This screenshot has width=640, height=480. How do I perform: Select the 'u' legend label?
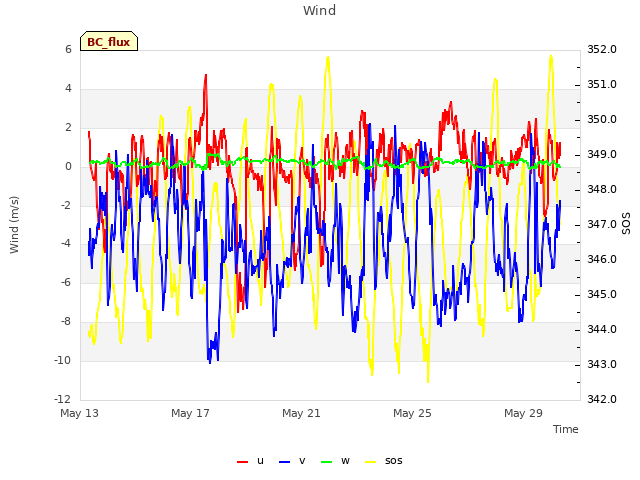tap(260, 461)
